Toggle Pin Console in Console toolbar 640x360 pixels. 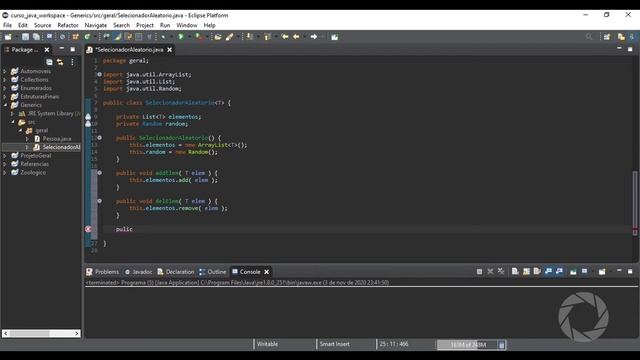573,271
